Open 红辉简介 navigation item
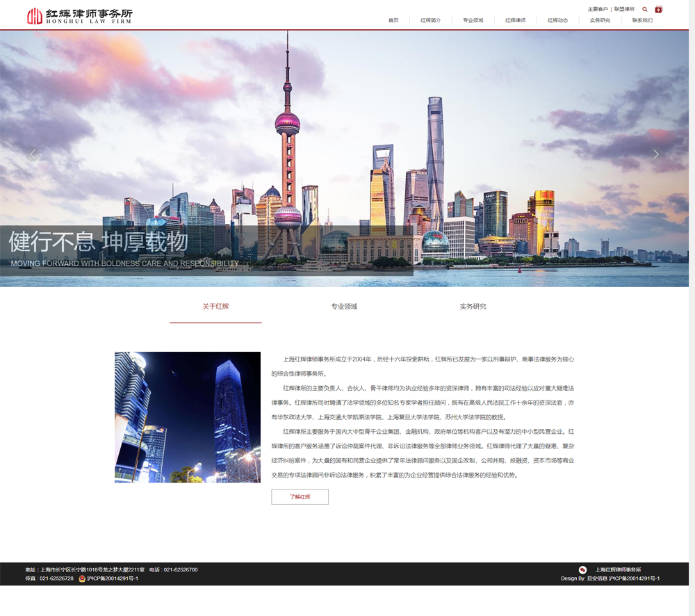 point(430,20)
